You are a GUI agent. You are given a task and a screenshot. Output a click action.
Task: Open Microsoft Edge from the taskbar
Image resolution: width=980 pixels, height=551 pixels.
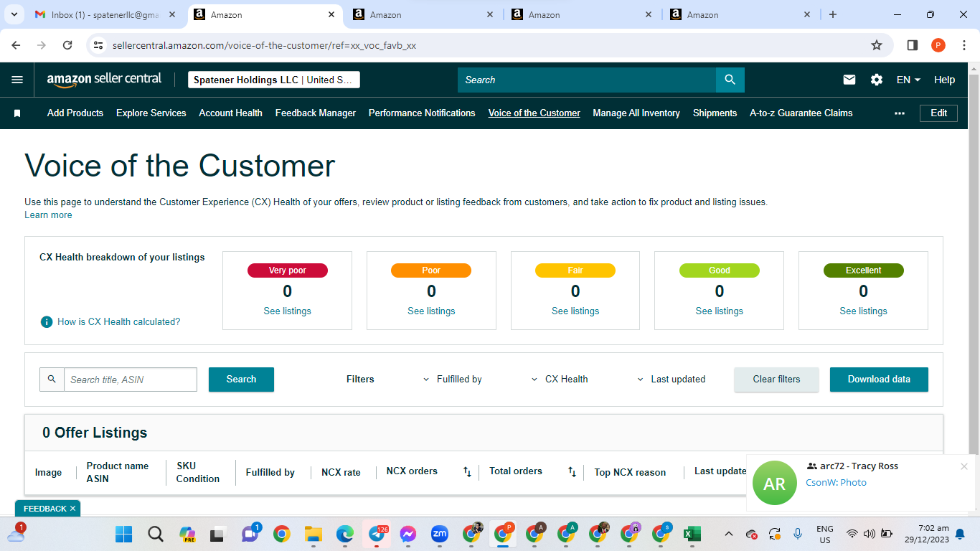pos(345,534)
